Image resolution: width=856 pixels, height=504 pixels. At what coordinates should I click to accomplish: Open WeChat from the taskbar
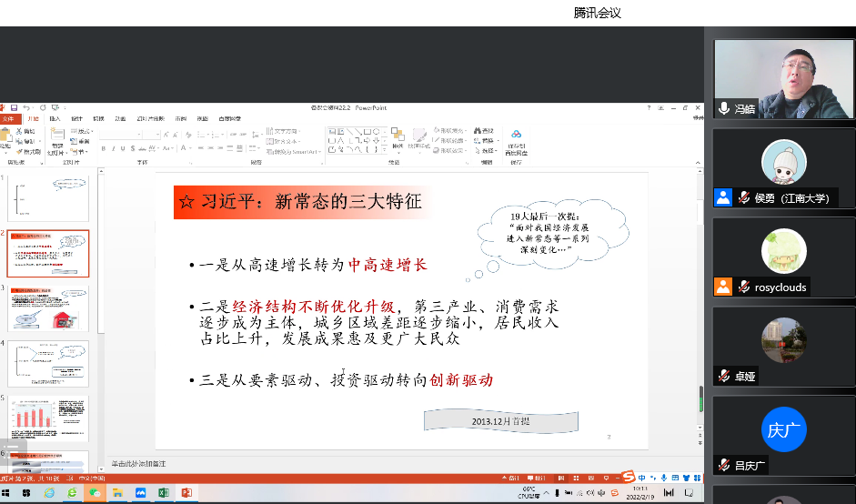click(95, 492)
